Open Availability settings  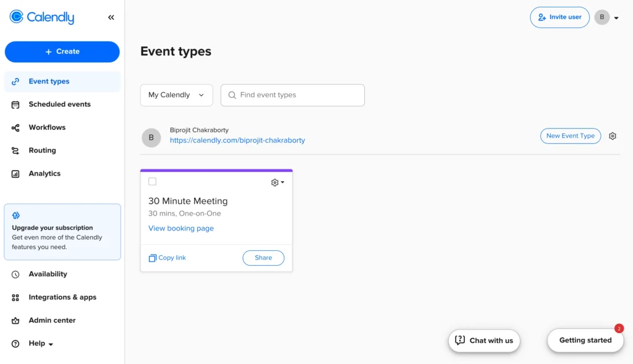pyautogui.click(x=48, y=274)
